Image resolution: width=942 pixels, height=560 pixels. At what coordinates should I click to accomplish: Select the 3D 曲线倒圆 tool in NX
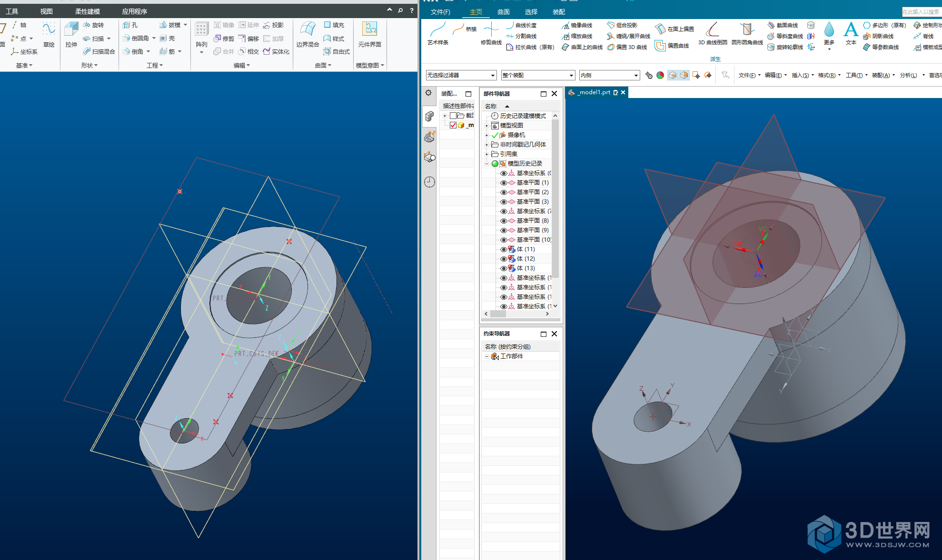(713, 33)
